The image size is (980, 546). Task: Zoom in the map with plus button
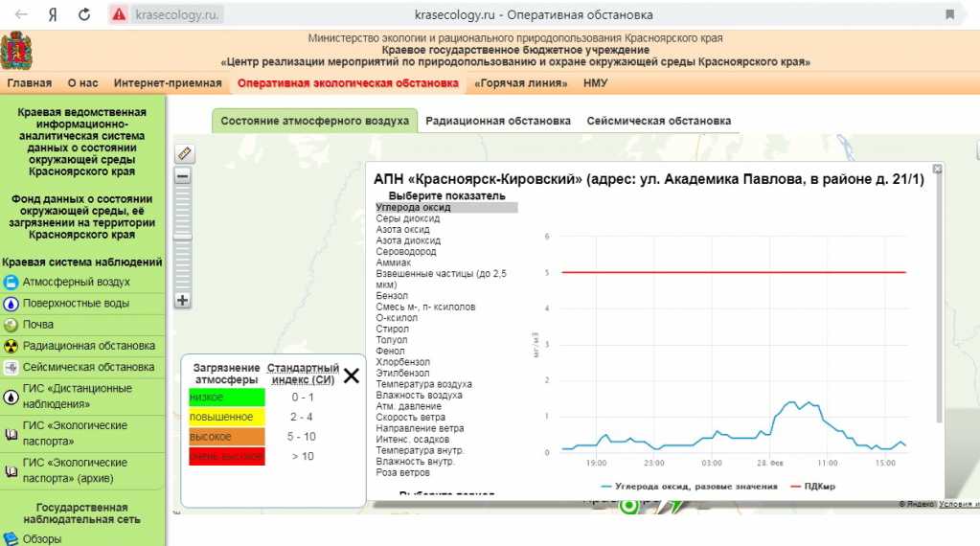[x=183, y=301]
